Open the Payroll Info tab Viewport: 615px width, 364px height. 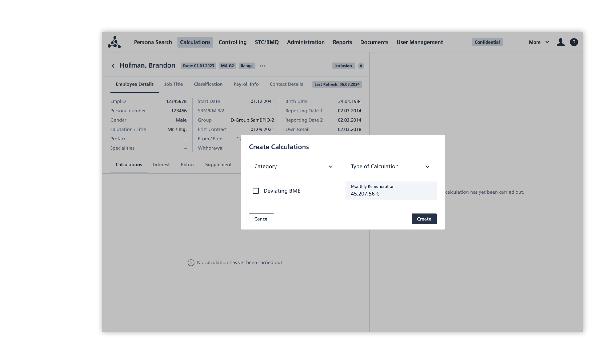click(x=246, y=84)
